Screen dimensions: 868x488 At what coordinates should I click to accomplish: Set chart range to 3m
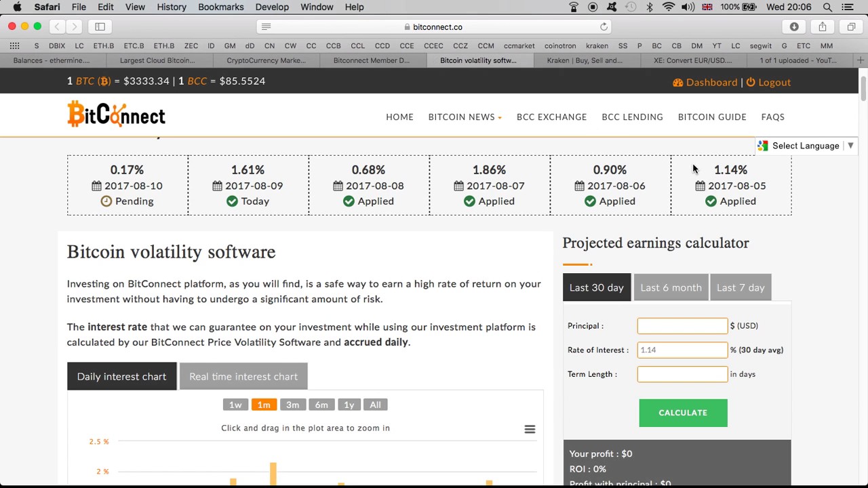pos(292,405)
